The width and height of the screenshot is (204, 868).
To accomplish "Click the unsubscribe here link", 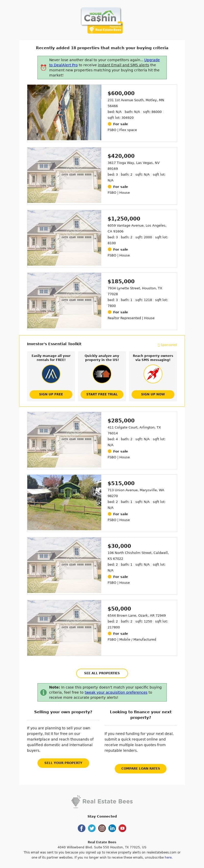I will coord(168,857).
